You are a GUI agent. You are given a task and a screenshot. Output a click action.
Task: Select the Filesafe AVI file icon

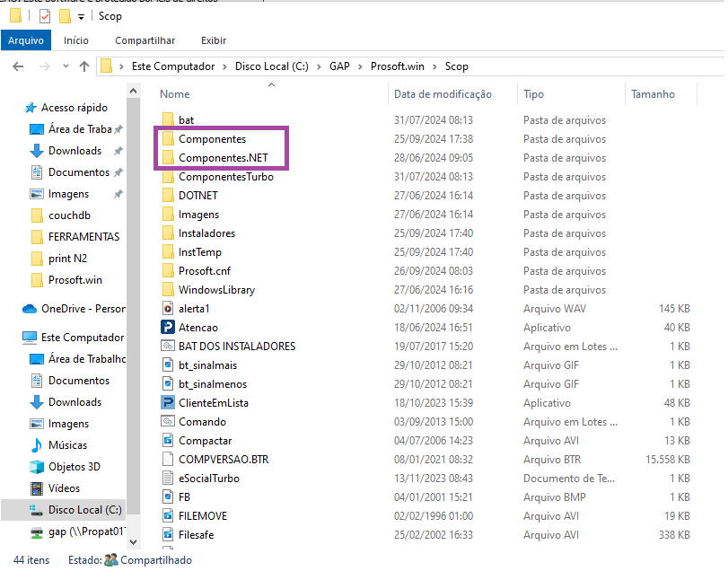coord(168,535)
